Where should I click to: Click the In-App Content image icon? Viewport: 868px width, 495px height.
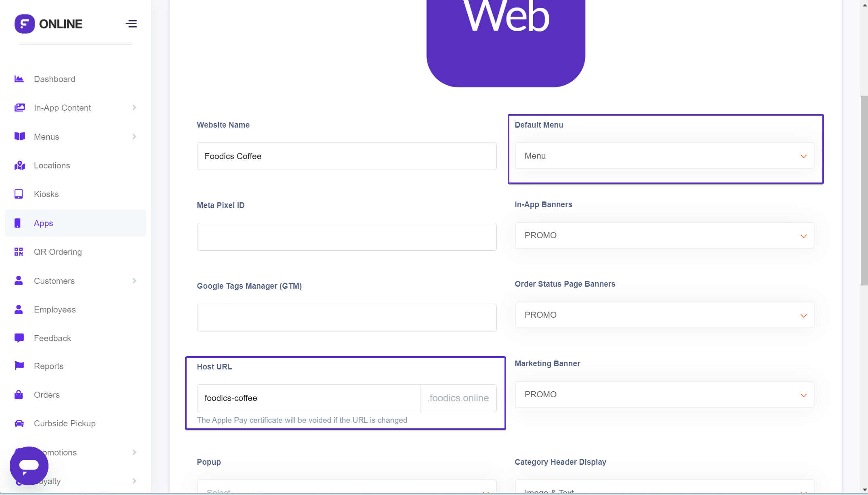tap(19, 107)
